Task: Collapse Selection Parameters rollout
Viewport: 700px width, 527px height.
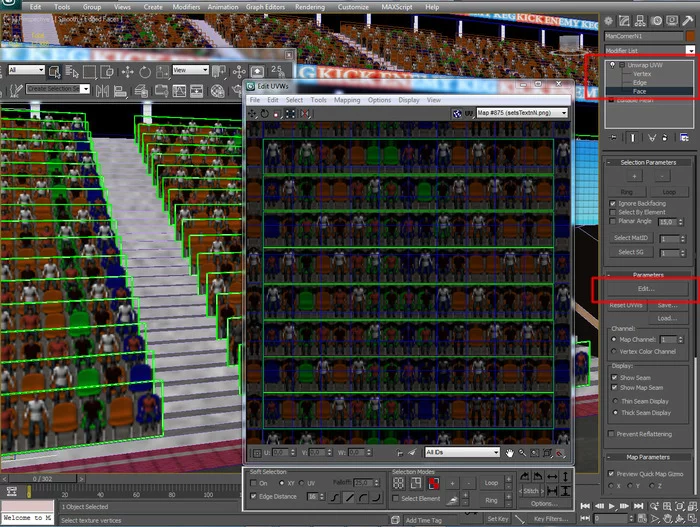Action: tap(648, 163)
